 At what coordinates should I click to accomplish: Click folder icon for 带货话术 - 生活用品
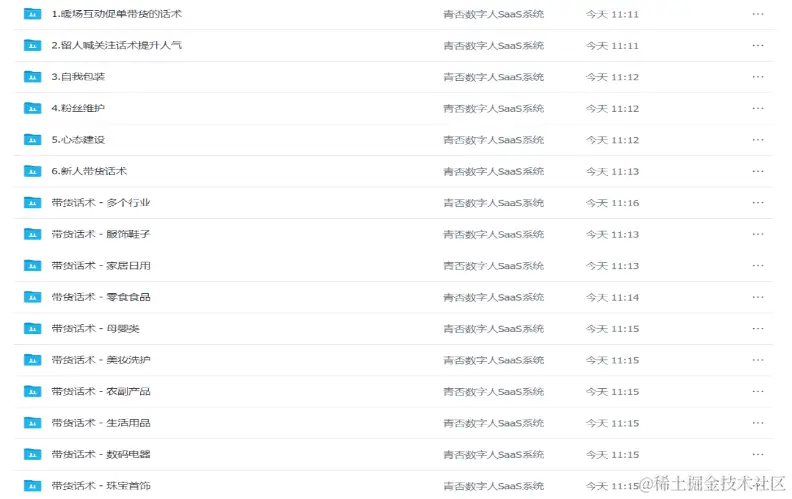(x=32, y=423)
